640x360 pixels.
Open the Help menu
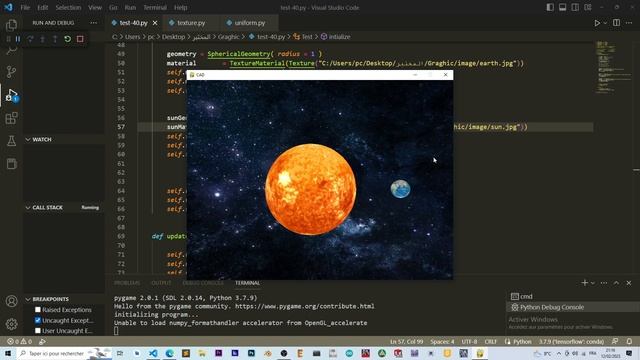(180, 7)
